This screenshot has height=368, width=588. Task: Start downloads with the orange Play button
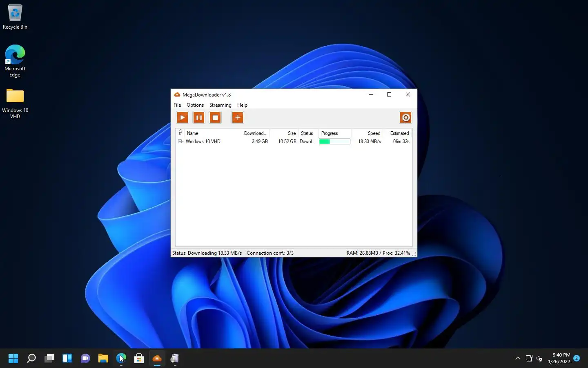point(183,118)
